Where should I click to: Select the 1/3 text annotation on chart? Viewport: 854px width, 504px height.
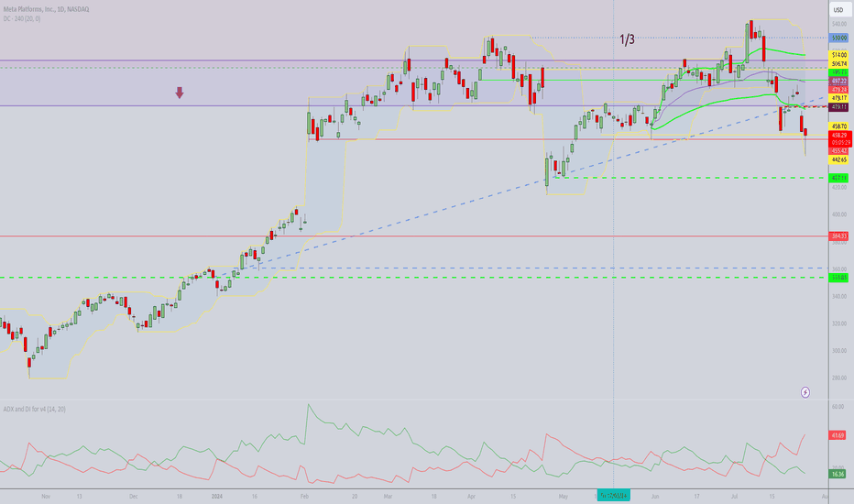coord(627,39)
